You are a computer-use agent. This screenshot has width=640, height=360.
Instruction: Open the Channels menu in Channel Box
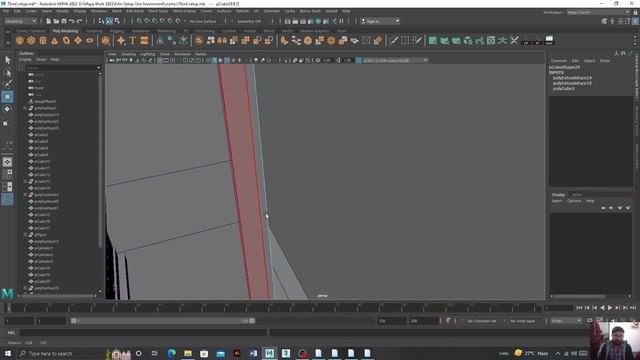(558, 61)
